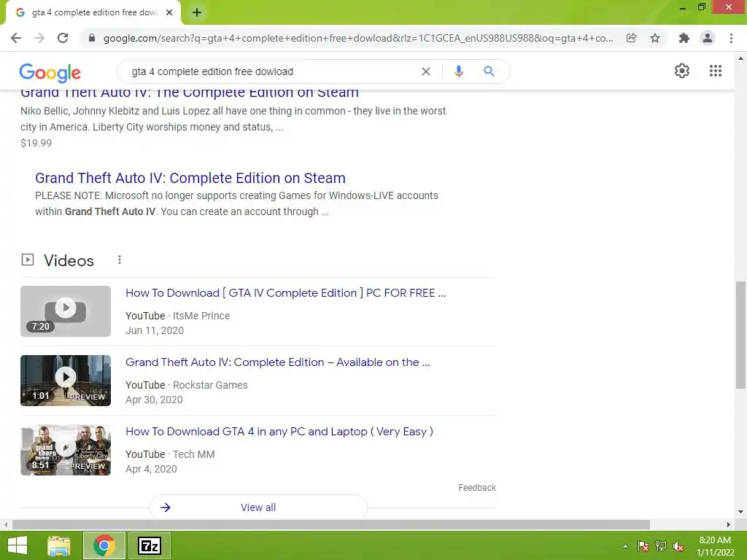Open the taskbar clock showing 8:20 AM
The height and width of the screenshot is (560, 747).
point(715,546)
